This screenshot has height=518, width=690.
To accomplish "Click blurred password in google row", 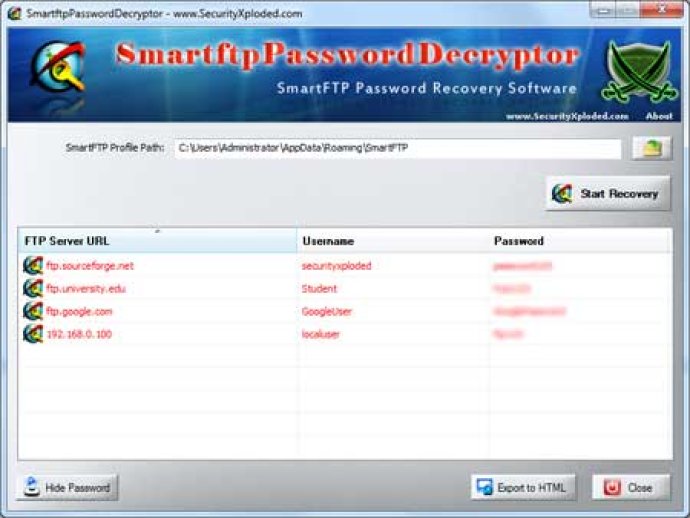I will (x=529, y=312).
